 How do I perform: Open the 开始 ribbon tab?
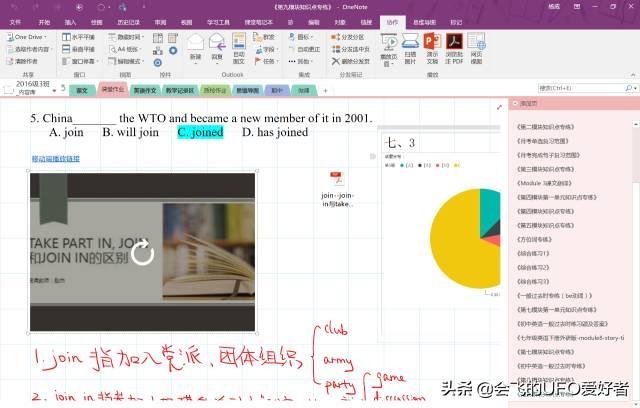pos(44,22)
